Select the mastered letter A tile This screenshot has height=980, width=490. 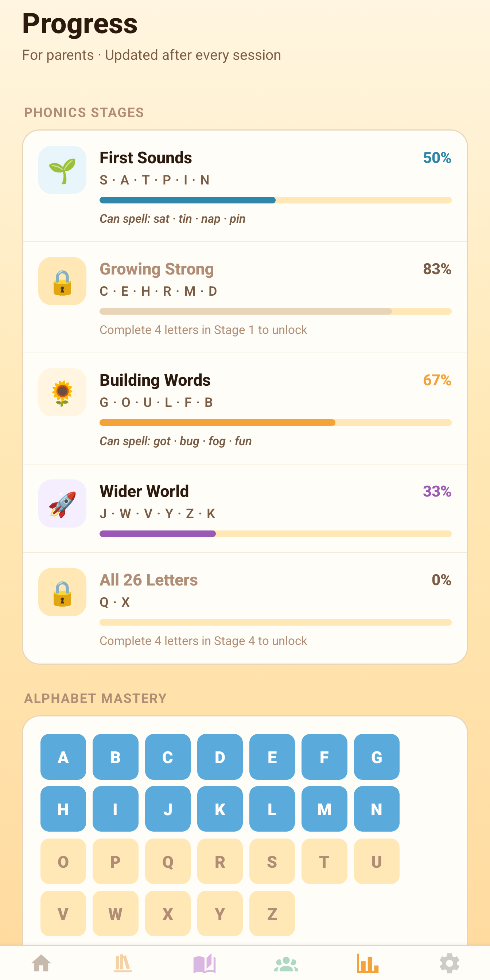coord(63,757)
